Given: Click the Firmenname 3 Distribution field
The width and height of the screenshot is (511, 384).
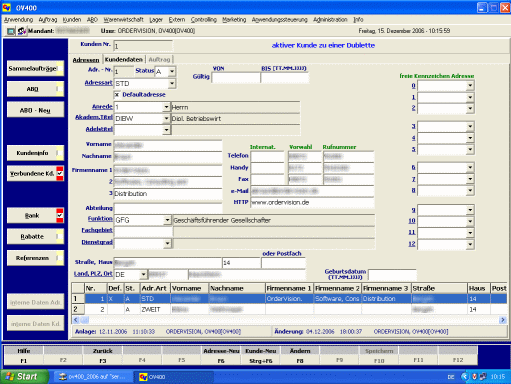Looking at the screenshot, I should pyautogui.click(x=168, y=194).
